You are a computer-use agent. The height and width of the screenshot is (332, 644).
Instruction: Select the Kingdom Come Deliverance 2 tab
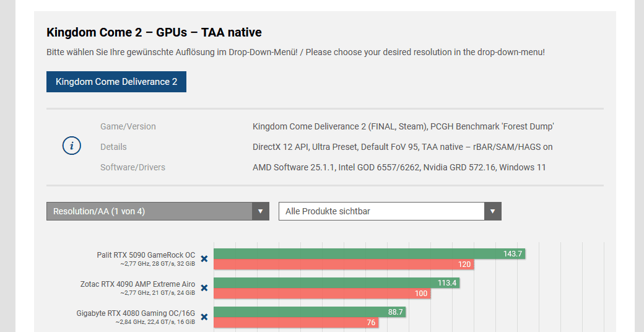[x=116, y=82]
